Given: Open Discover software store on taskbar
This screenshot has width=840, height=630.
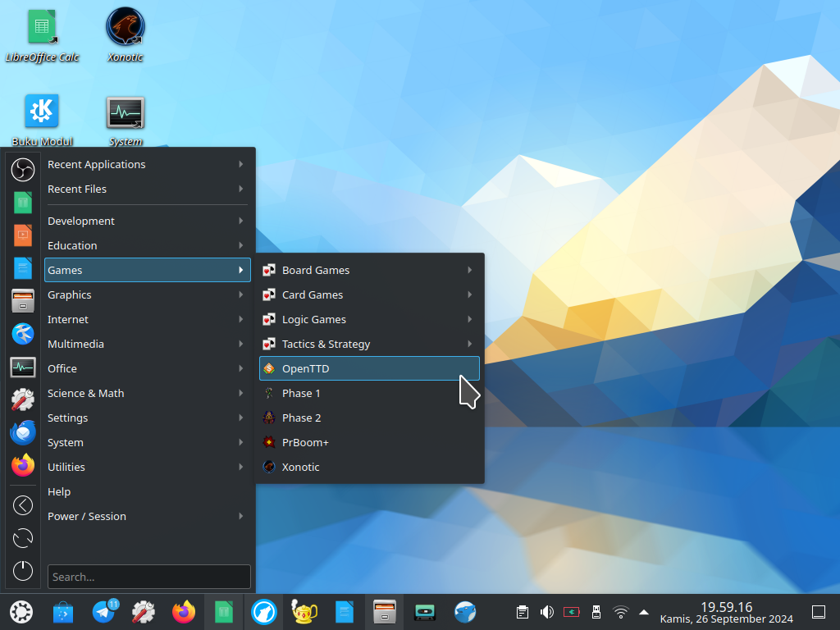Looking at the screenshot, I should (x=62, y=612).
